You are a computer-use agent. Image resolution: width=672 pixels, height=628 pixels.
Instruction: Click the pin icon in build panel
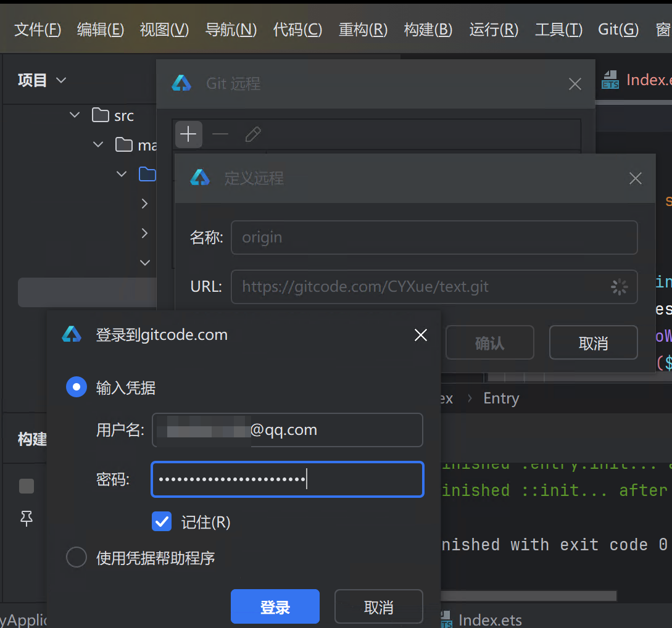click(x=27, y=518)
